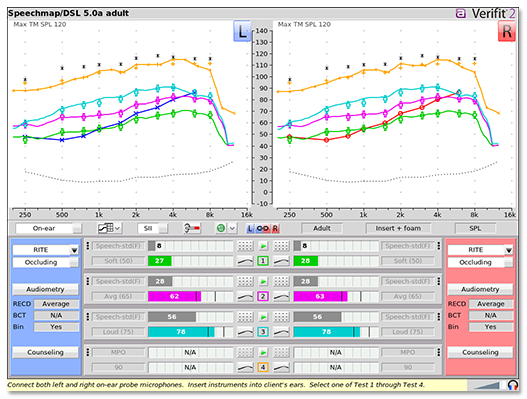Screen dimensions: 527x399
Task: Click the left RECD Average field
Action: click(x=56, y=304)
